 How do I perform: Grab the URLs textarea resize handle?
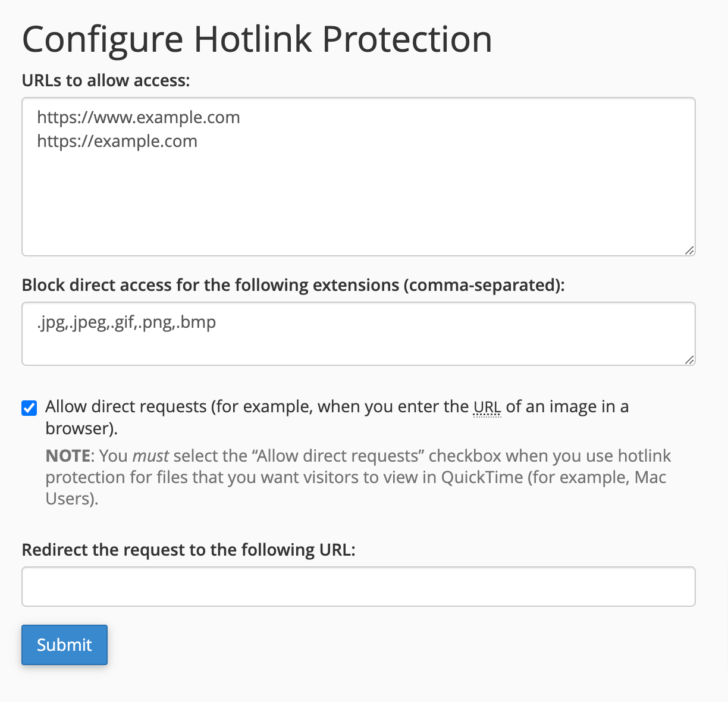[x=689, y=250]
